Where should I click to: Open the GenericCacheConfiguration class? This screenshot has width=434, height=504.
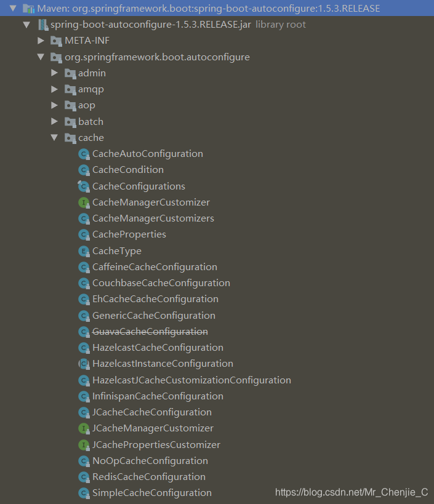(x=154, y=316)
